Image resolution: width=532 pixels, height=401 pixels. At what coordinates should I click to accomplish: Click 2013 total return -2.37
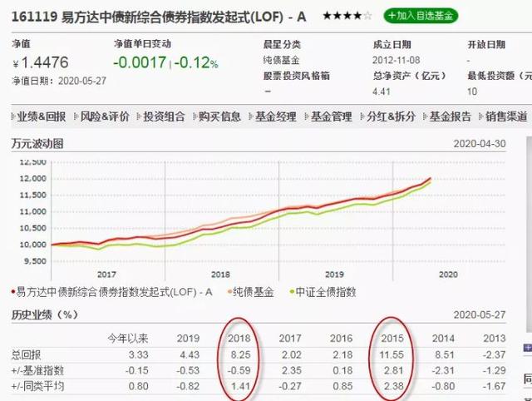494,354
